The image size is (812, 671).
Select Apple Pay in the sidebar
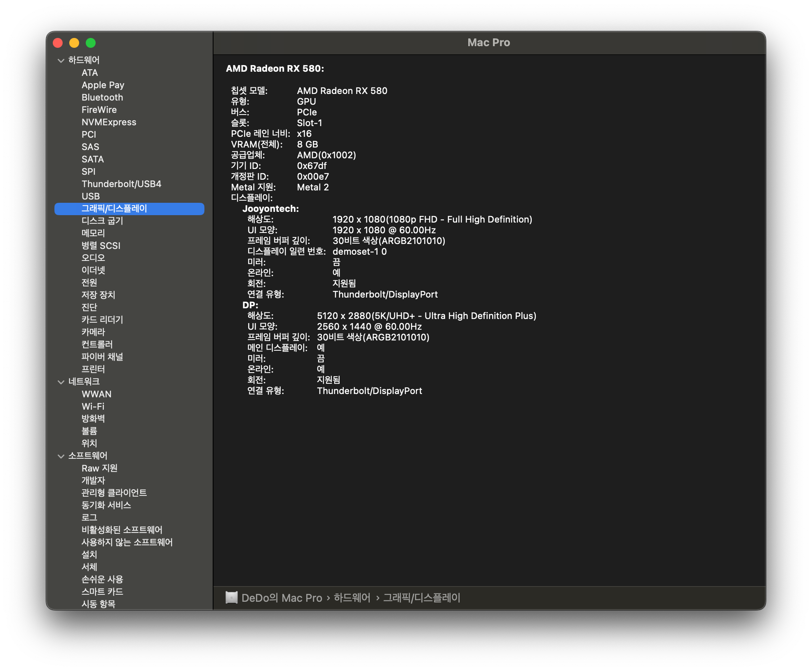coord(103,85)
